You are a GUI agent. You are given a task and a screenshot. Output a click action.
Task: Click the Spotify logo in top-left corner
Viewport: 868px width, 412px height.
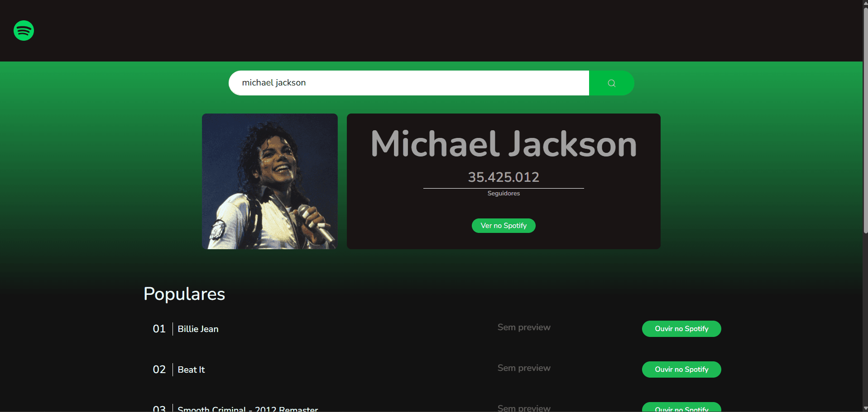click(24, 30)
